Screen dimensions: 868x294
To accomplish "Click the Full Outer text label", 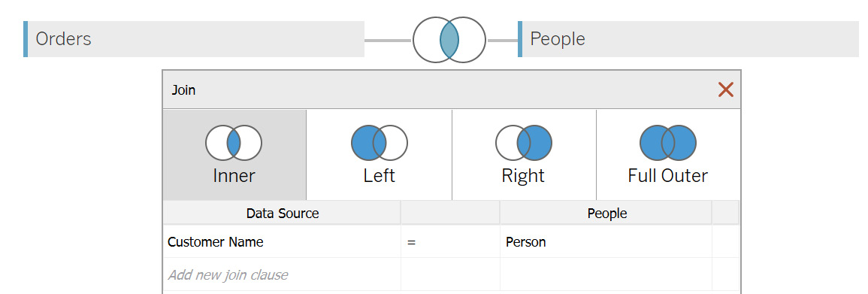I will [667, 176].
